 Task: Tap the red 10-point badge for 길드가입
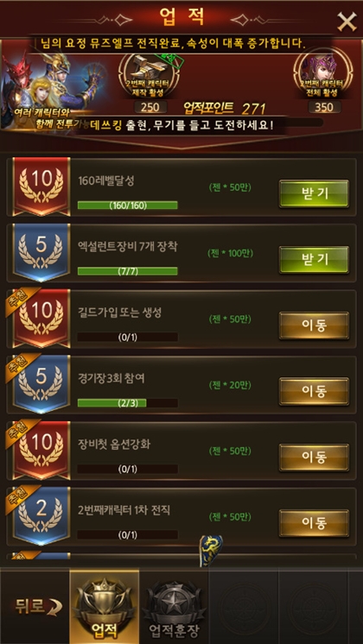point(41,319)
